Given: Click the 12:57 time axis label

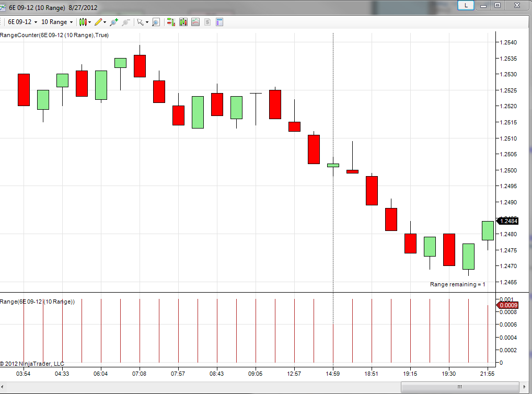Looking at the screenshot, I should (x=294, y=374).
